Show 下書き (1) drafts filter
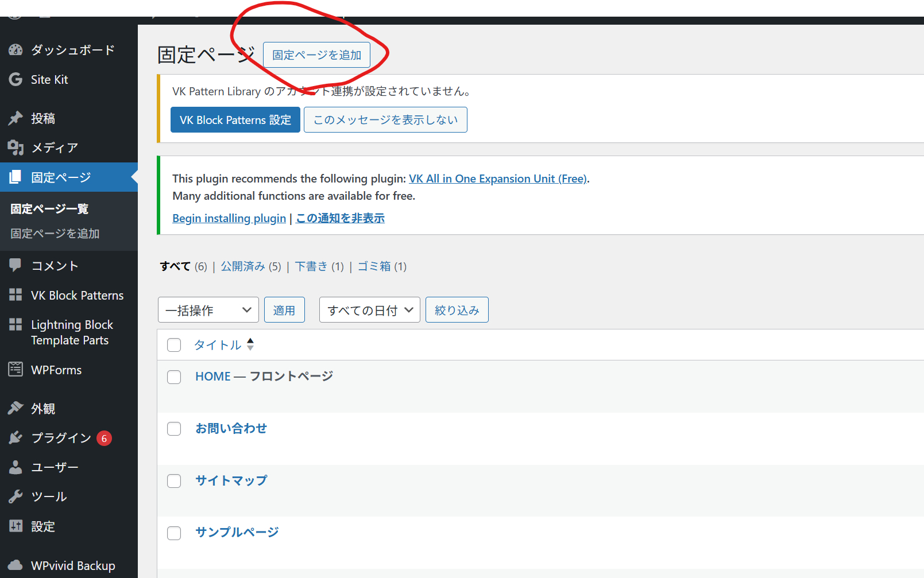This screenshot has height=578, width=924. coord(319,266)
